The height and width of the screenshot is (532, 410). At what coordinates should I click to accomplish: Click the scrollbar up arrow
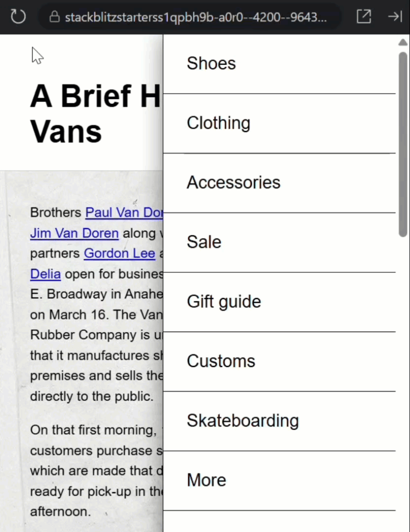[403, 42]
